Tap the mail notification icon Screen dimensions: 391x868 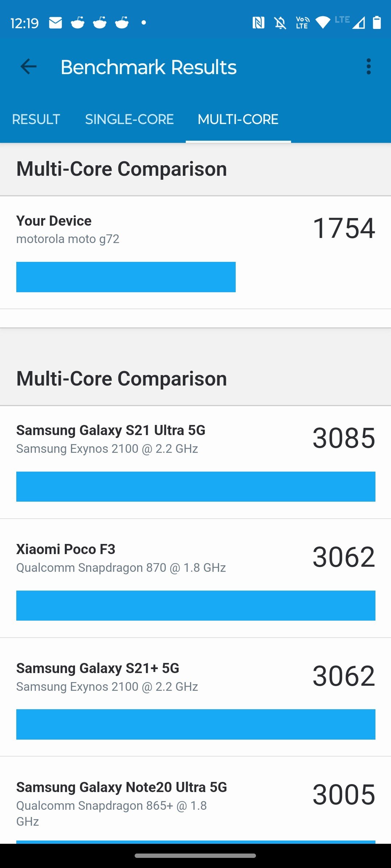coord(55,23)
